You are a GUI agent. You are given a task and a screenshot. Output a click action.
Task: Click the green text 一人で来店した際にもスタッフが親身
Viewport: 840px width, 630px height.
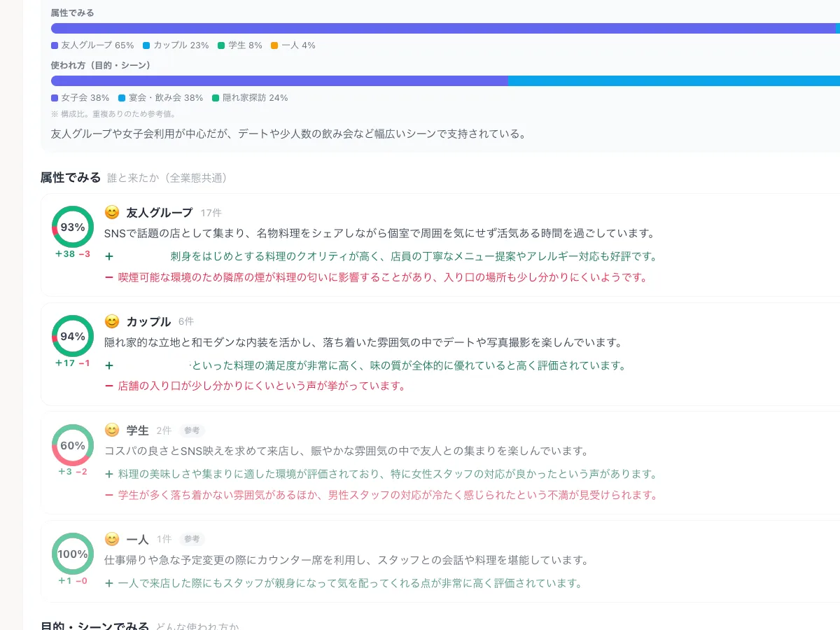click(x=350, y=583)
